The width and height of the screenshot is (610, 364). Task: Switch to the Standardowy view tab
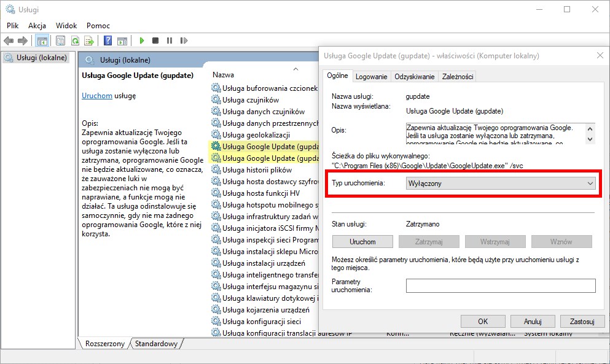[x=156, y=344]
